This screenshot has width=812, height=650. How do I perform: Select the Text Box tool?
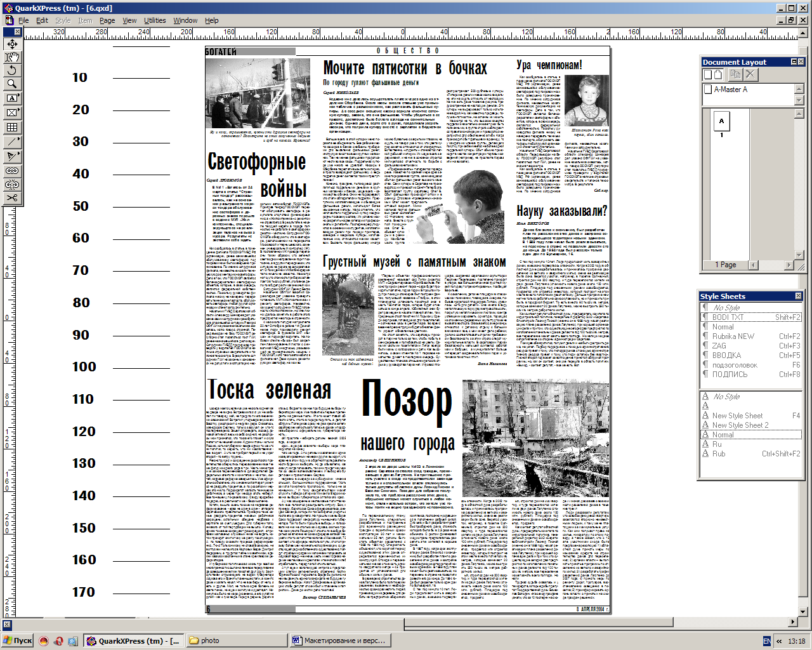click(12, 98)
